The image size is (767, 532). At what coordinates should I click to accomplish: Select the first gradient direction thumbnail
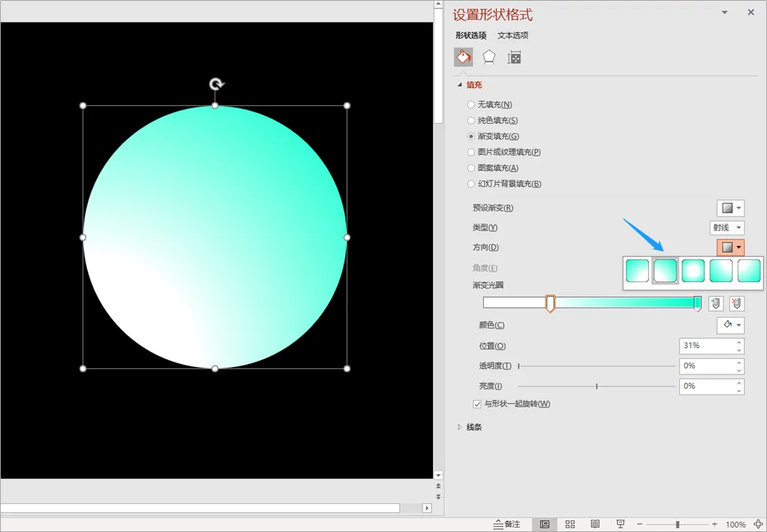pyautogui.click(x=637, y=270)
